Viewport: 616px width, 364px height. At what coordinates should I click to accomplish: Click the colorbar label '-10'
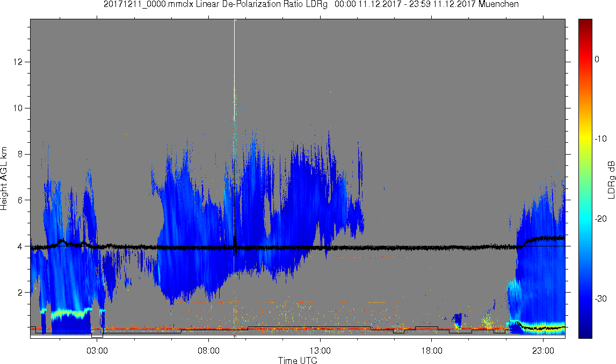[x=600, y=139]
